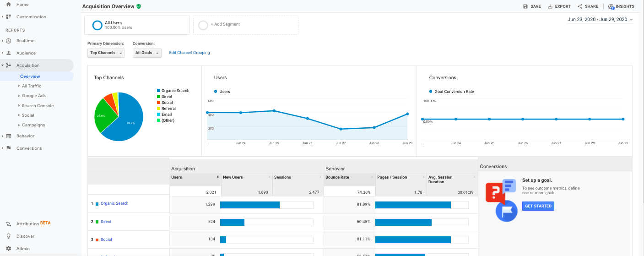Screen dimensions: 644x256
Task: Click the Export download icon
Action: click(x=550, y=6)
